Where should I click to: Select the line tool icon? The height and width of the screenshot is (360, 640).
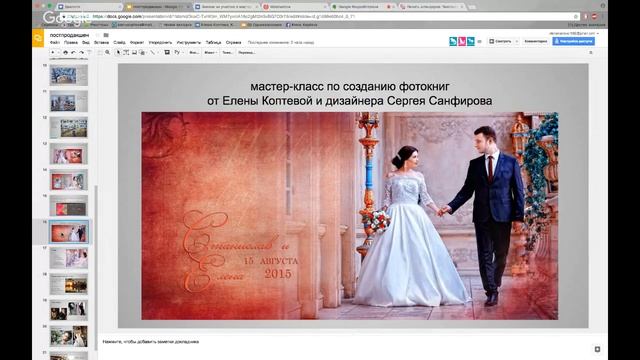click(x=152, y=53)
